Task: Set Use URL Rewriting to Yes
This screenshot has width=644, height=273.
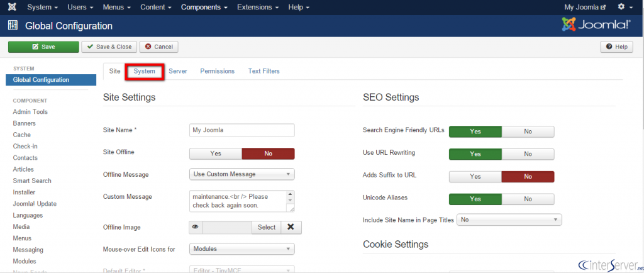Action: pos(475,154)
